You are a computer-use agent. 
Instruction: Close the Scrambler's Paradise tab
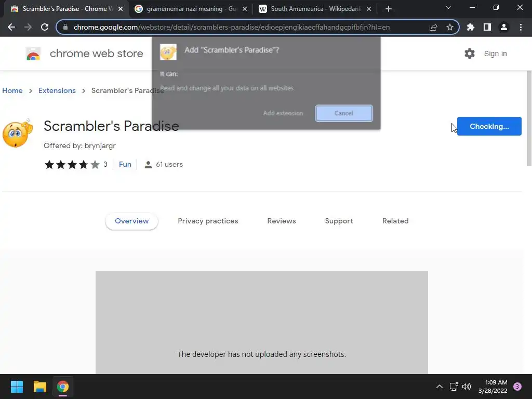(x=121, y=9)
